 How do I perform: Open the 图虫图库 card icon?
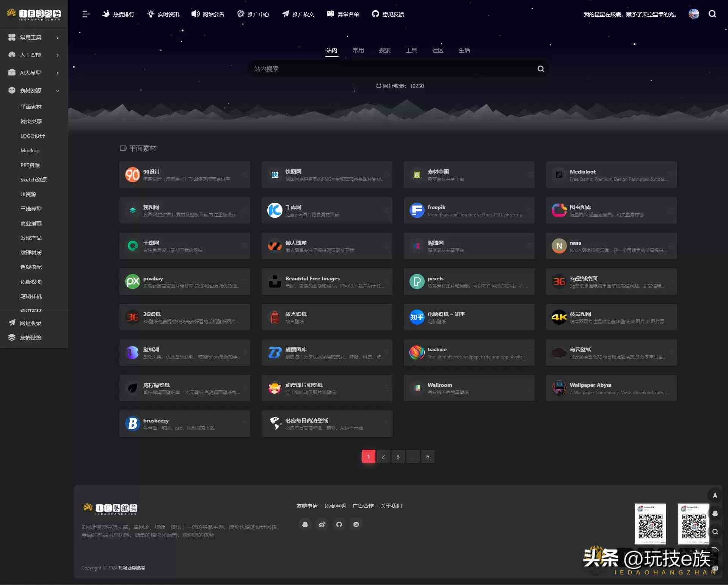tap(559, 210)
